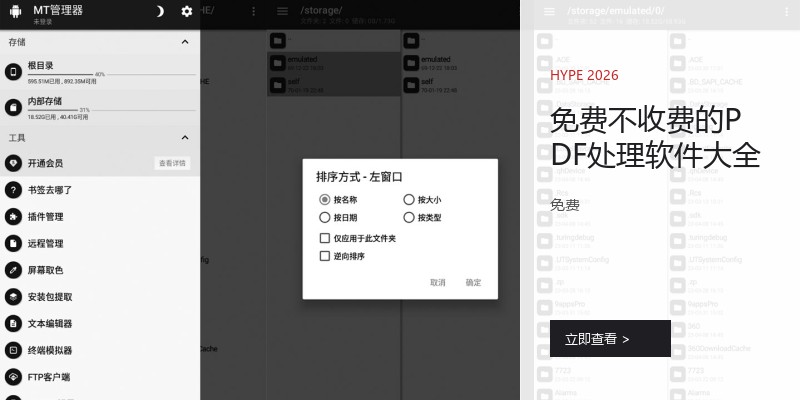
Task: Launch 终端模拟器 terminal icon
Action: pos(13,350)
